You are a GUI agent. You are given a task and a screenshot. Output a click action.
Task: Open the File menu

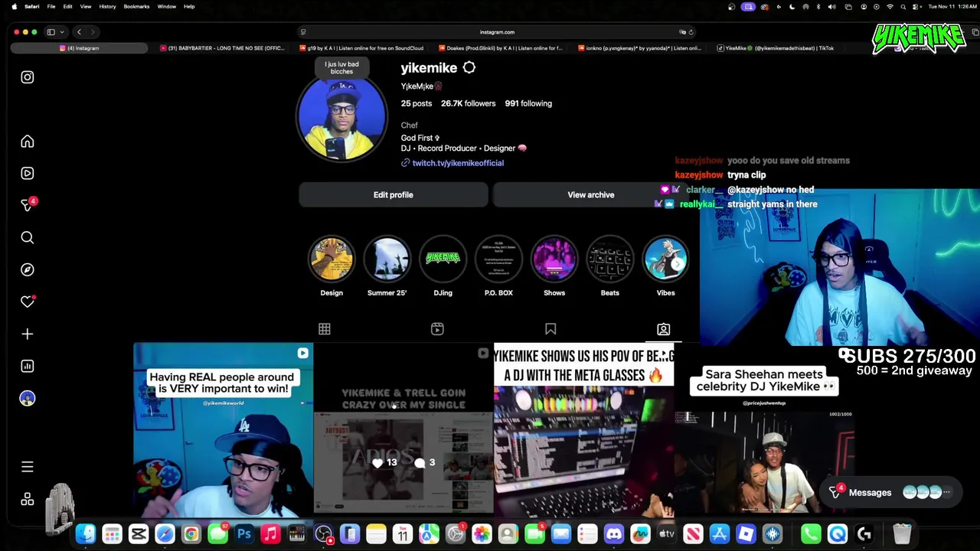[x=51, y=6]
